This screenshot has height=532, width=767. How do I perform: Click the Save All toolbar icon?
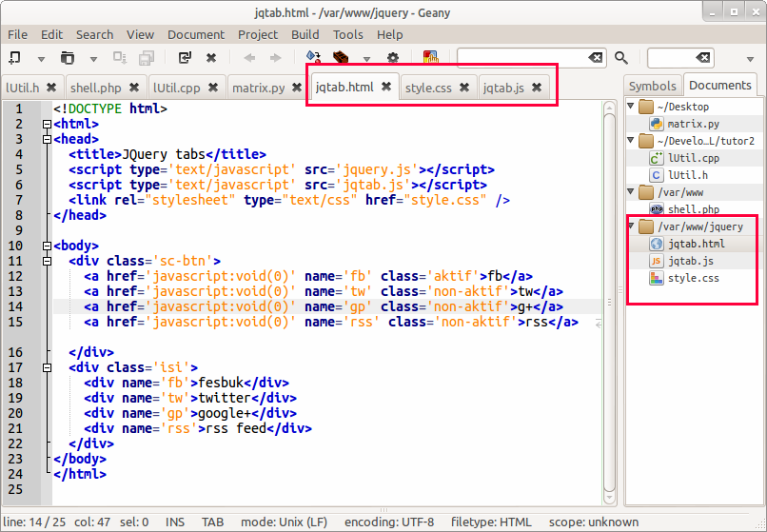point(147,58)
